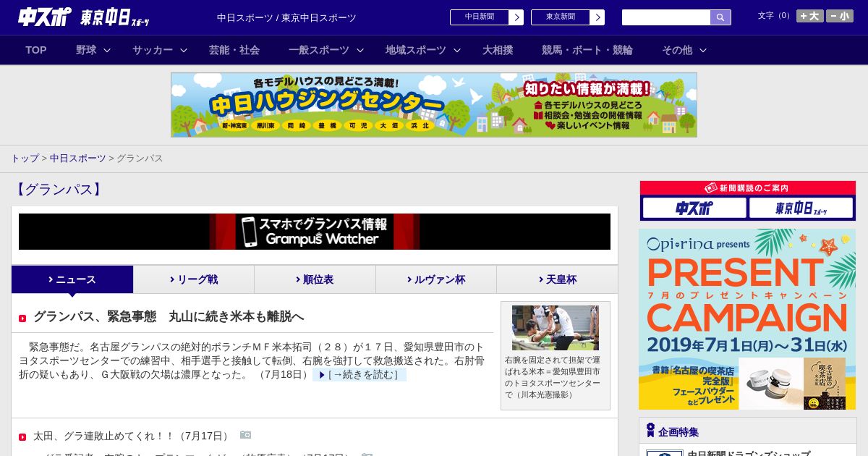Click 東京中日スポーツ subscription button in sidebar
The width and height of the screenshot is (868, 456).
[x=801, y=208]
